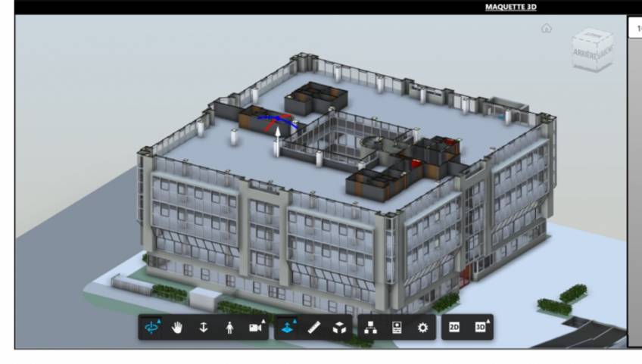This screenshot has width=642, height=364.
Task: Click the ARRIÈRE face of view cube
Action: [x=584, y=54]
